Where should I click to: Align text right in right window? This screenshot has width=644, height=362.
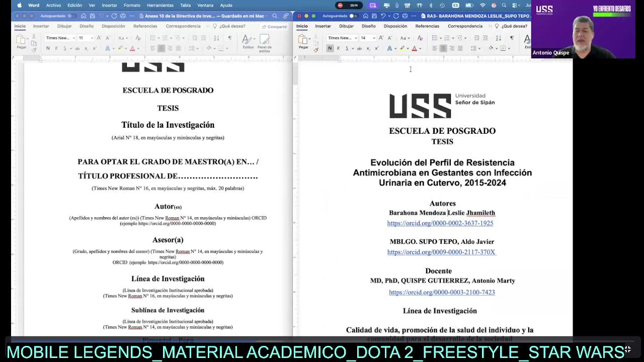click(x=452, y=48)
